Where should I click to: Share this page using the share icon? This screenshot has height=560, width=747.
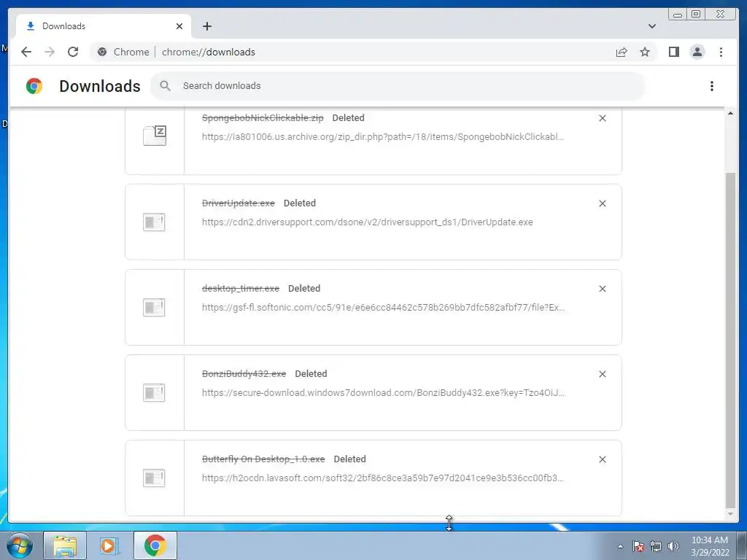click(622, 52)
